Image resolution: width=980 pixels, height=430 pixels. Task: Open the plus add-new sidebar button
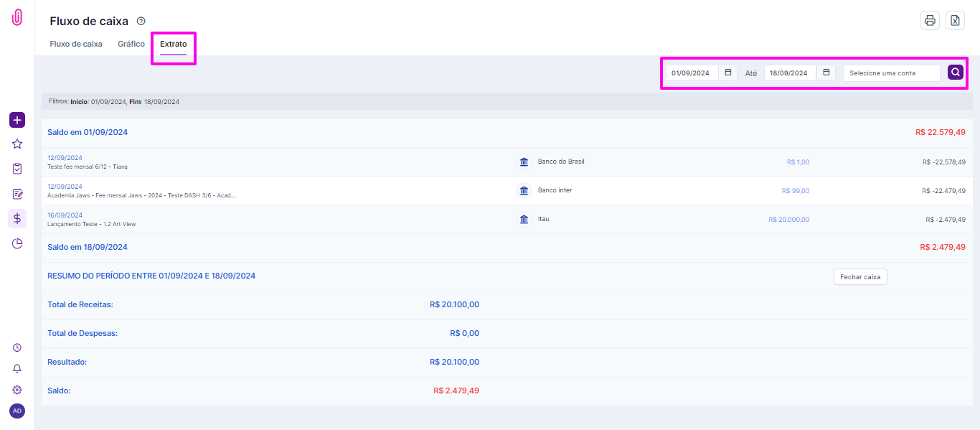tap(17, 120)
